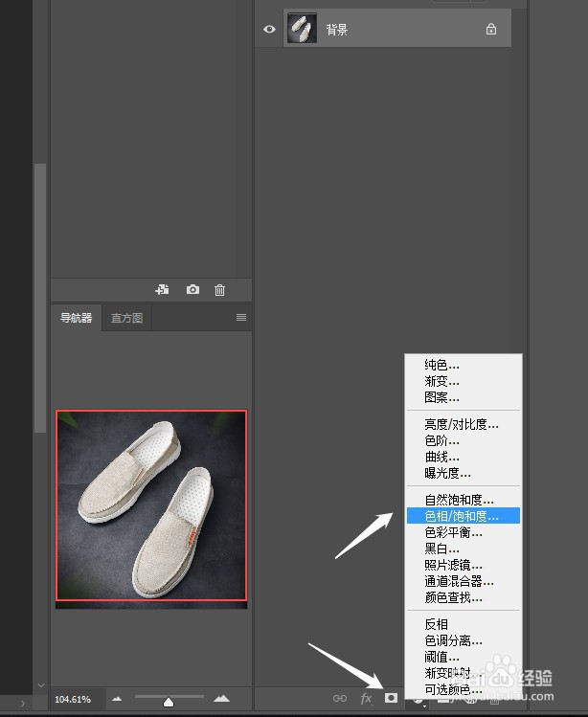This screenshot has width=588, height=717.
Task: Choose 纯色... from the menu
Action: [464, 365]
